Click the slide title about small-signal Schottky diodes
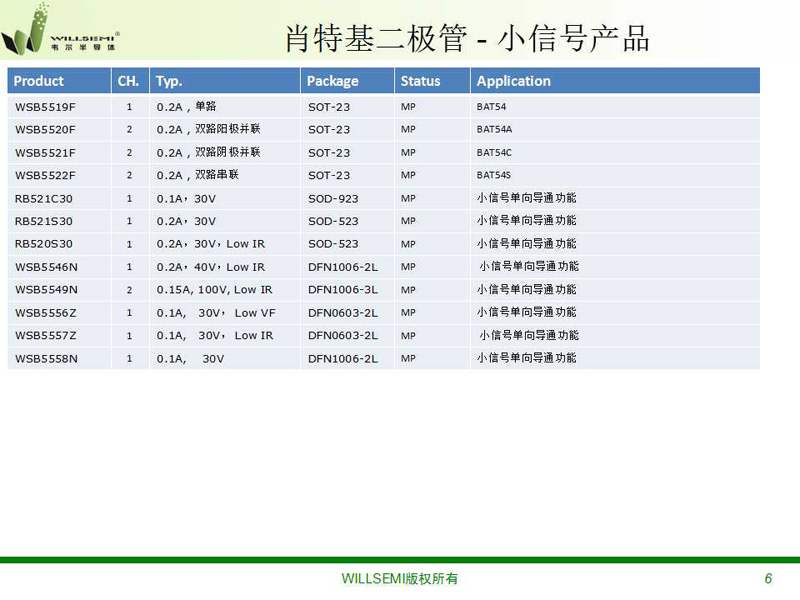The width and height of the screenshot is (800, 600). pos(467,38)
